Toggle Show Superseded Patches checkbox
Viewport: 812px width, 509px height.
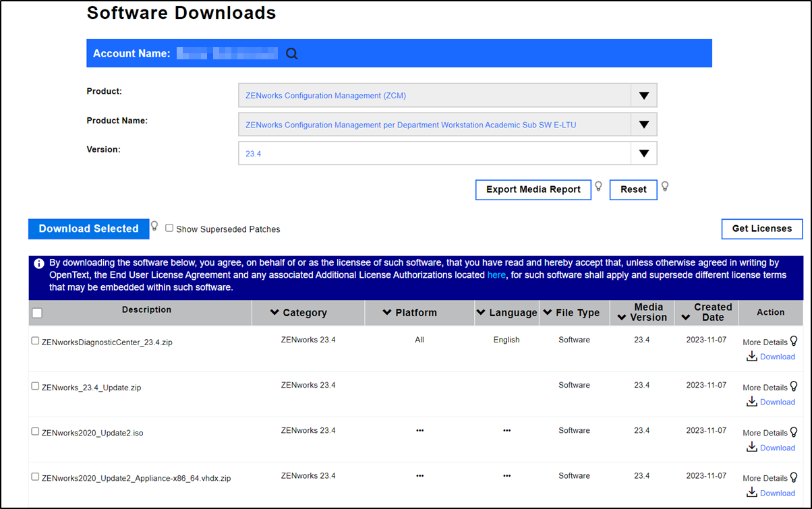(169, 229)
